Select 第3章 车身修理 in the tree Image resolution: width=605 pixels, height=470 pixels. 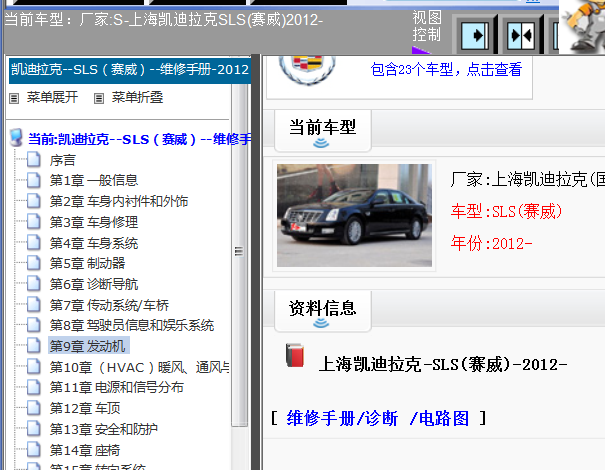click(94, 222)
